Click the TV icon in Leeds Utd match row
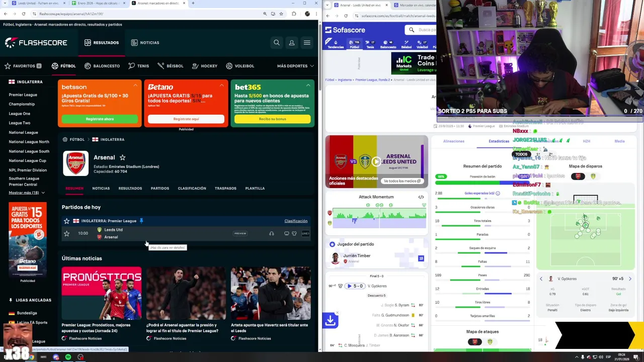The height and width of the screenshot is (362, 644). (287, 233)
